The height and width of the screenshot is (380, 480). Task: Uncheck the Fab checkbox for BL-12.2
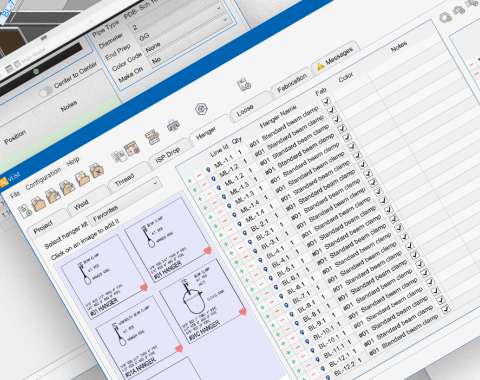tap(446, 309)
